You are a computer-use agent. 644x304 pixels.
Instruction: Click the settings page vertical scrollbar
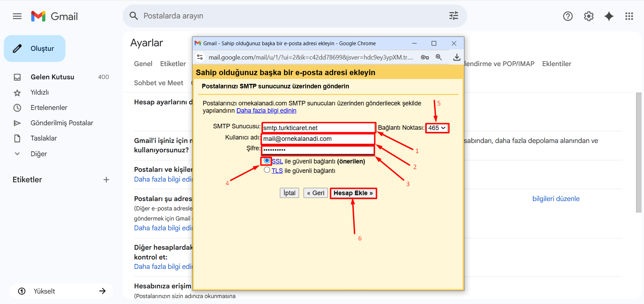pos(638,152)
